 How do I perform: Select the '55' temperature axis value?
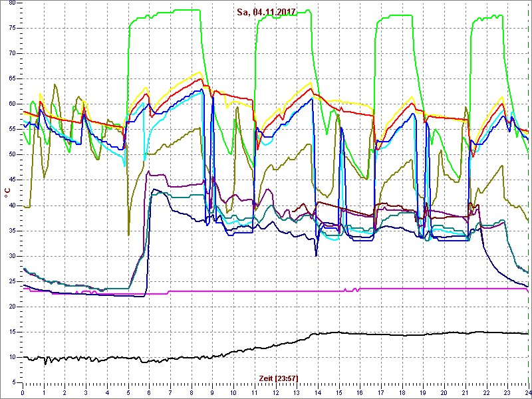pos(13,130)
